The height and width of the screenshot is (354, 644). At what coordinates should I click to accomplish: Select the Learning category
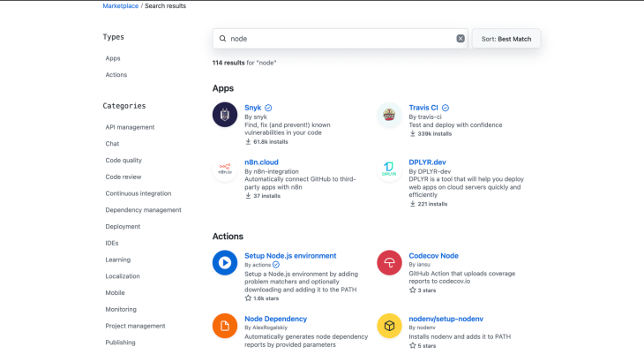118,260
